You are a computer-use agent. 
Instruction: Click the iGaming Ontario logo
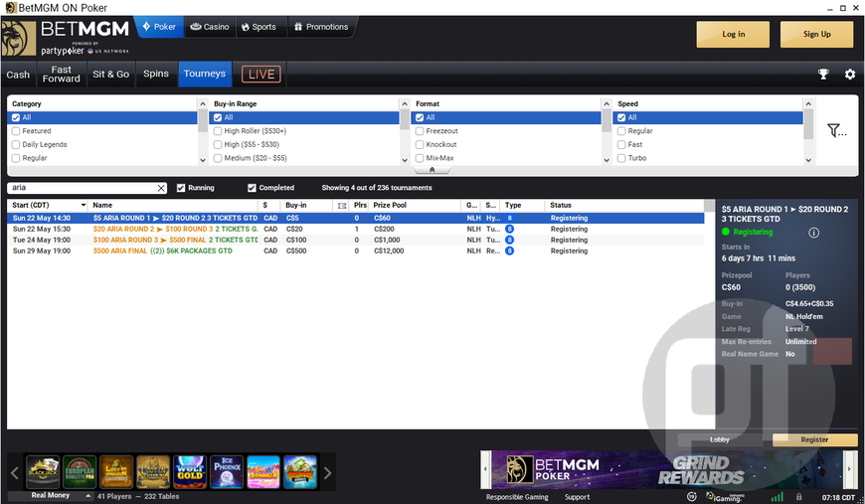pos(725,497)
